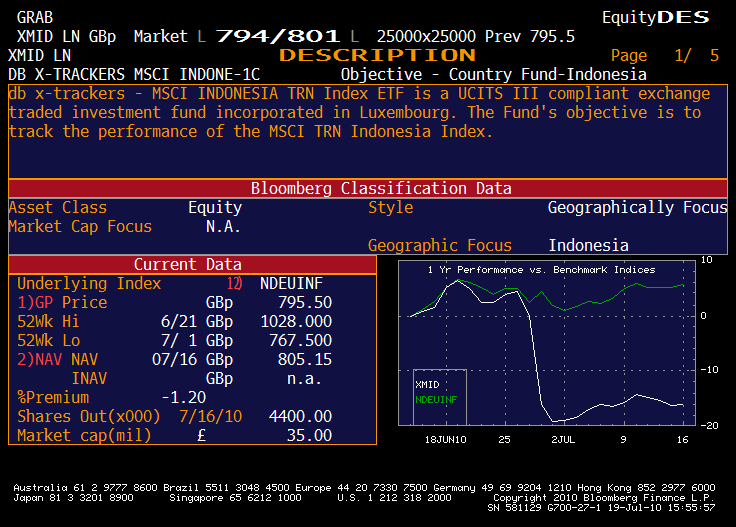Viewport: 736px width, 527px height.
Task: Select the XMID LN GBp ticker
Action: [x=66, y=37]
